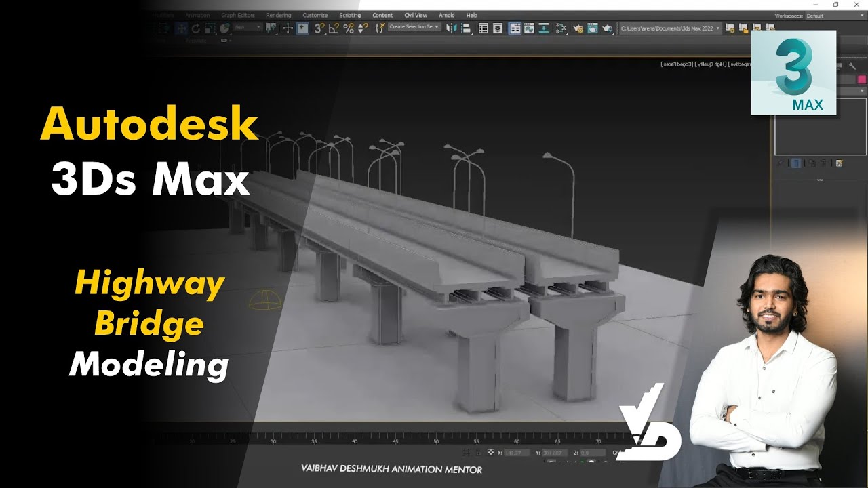Open Edit Named Selection Sets
The height and width of the screenshot is (488, 868).
[380, 28]
